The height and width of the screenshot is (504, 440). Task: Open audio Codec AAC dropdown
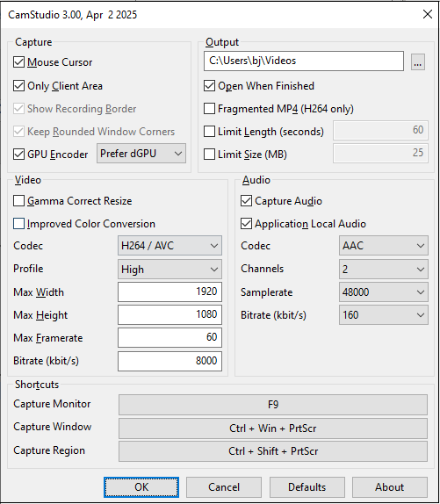coord(384,246)
